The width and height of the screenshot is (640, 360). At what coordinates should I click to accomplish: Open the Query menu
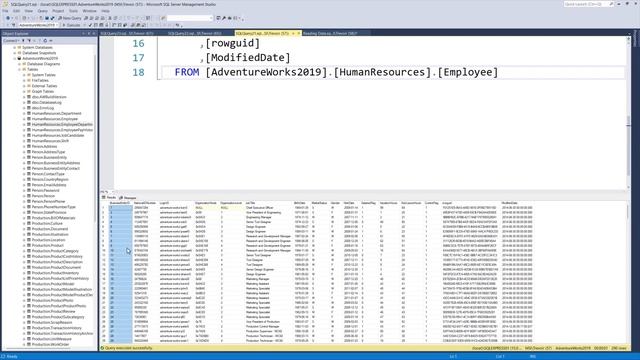[x=42, y=11]
